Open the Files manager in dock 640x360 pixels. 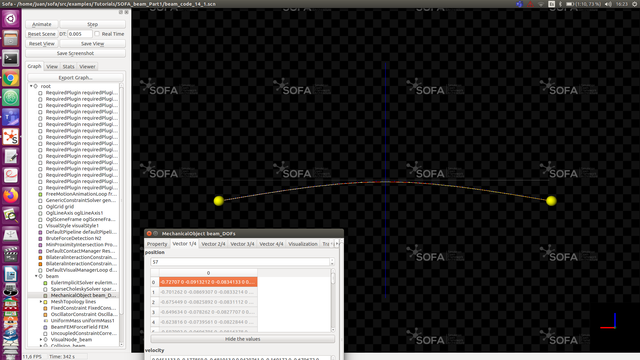pyautogui.click(x=11, y=39)
